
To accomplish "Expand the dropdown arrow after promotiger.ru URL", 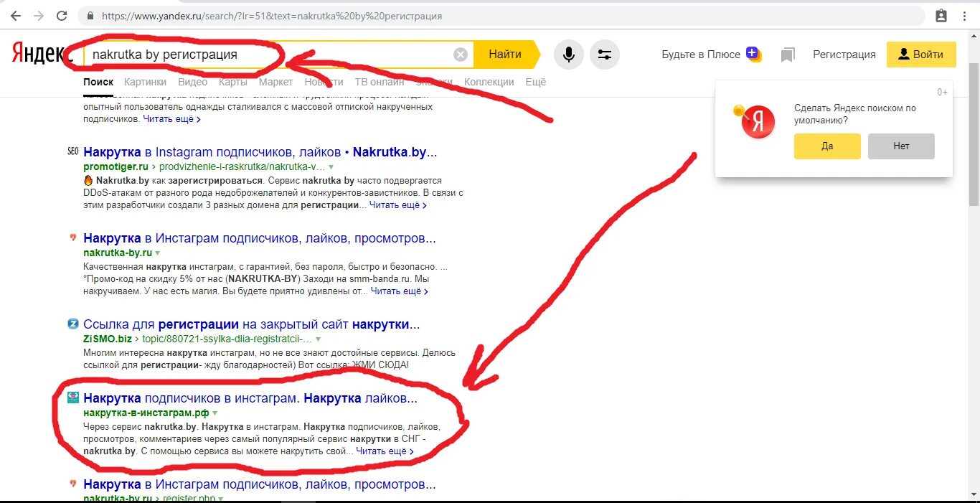I will click(x=331, y=166).
